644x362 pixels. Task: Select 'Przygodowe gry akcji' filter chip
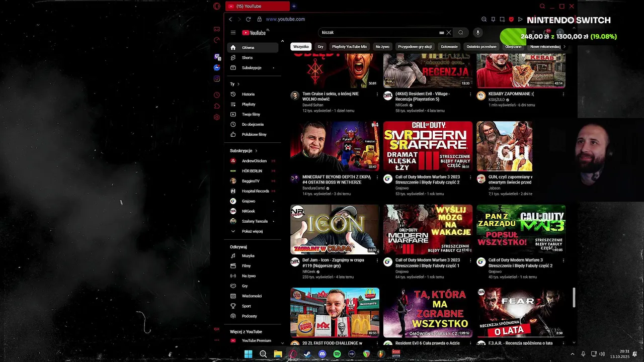tap(415, 47)
